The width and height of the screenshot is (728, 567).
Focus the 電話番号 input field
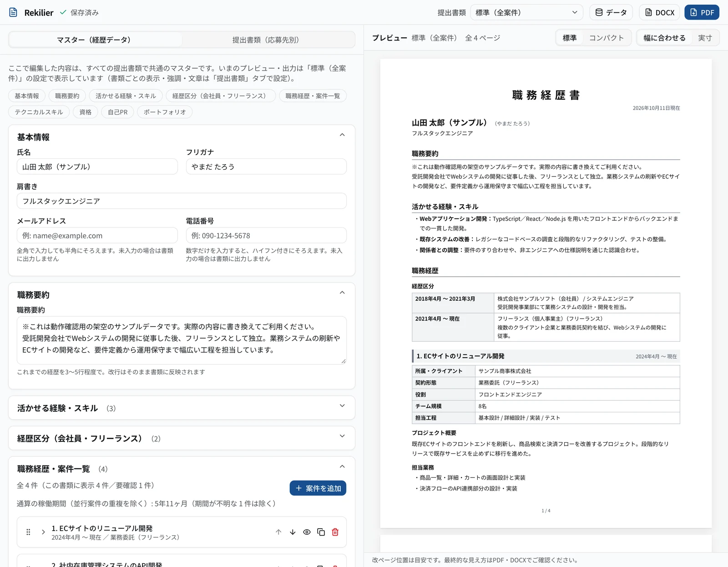(266, 236)
